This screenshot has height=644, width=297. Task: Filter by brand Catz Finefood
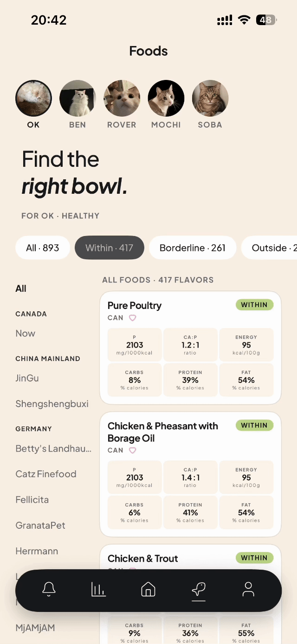click(x=46, y=474)
